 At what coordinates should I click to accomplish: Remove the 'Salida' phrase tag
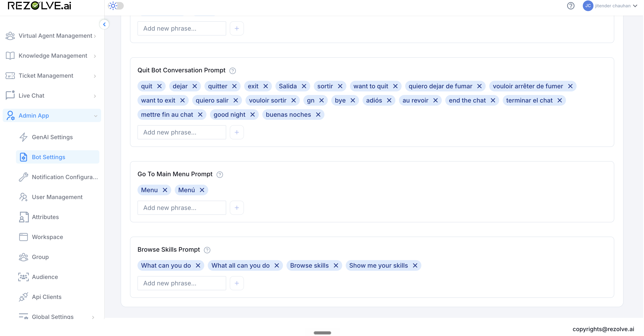304,86
